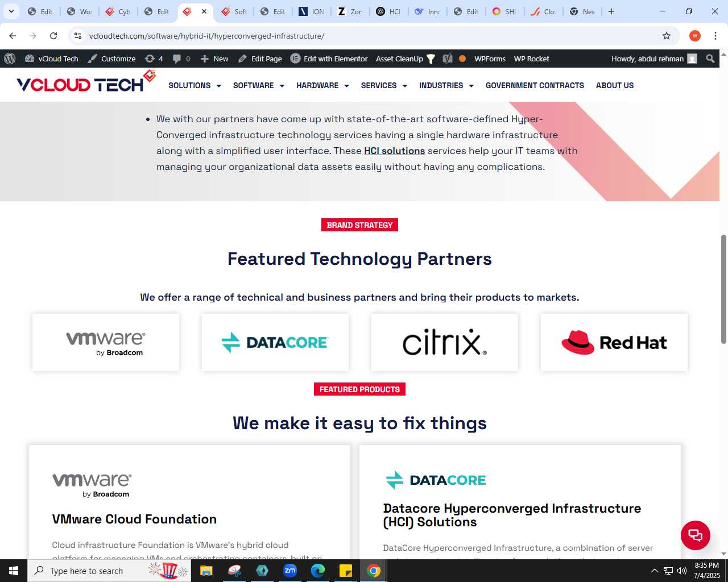Click Howdy, abdul rehman account menu
The image size is (728, 582).
(654, 59)
